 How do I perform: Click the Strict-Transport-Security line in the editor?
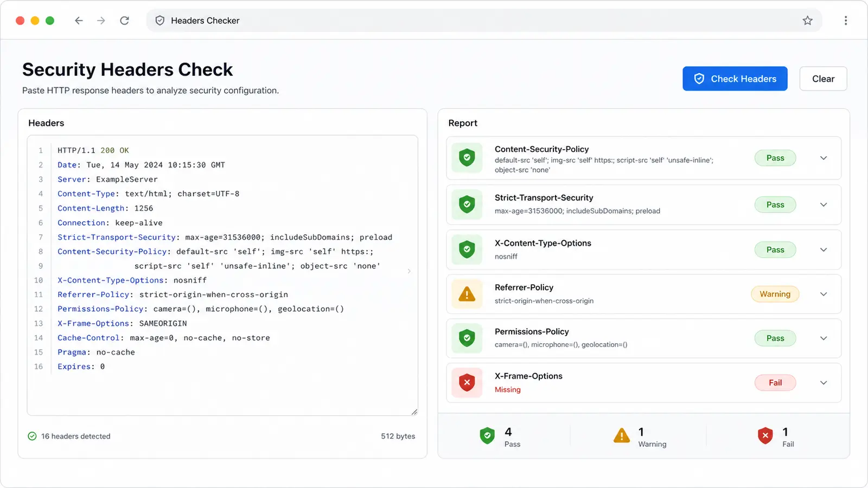click(225, 237)
